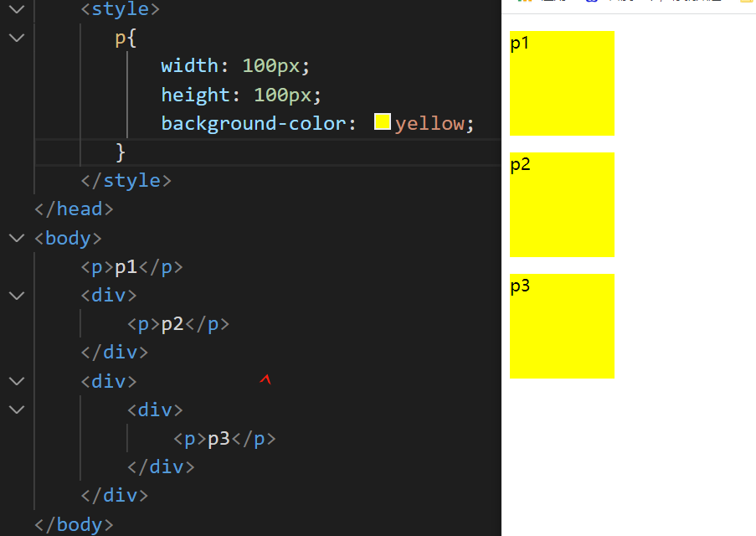Click the rendered p2 yellow box

tap(561, 204)
